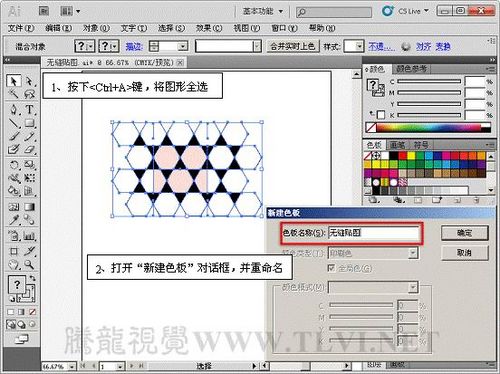Image resolution: width=500 pixels, height=374 pixels.
Task: Select the Eyedropper tool
Action: coord(14,220)
